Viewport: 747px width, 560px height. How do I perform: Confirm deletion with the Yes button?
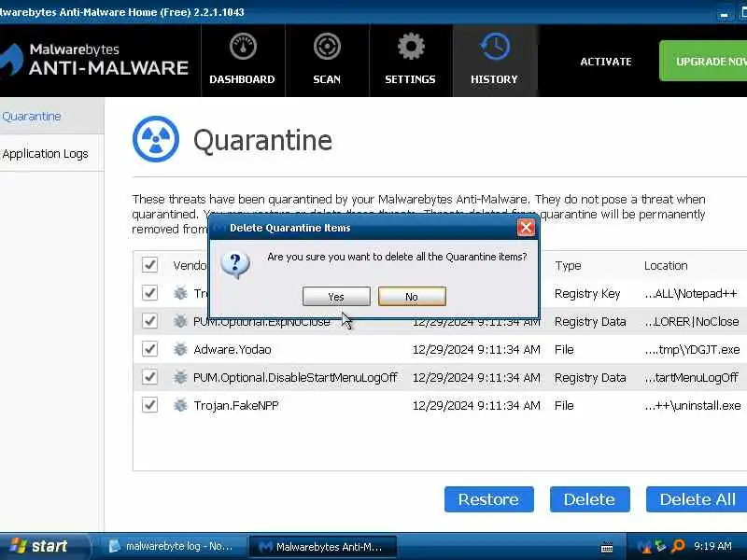point(336,296)
